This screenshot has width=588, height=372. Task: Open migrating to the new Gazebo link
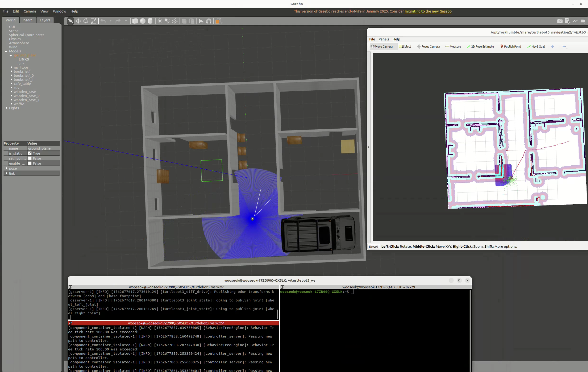[x=428, y=11]
